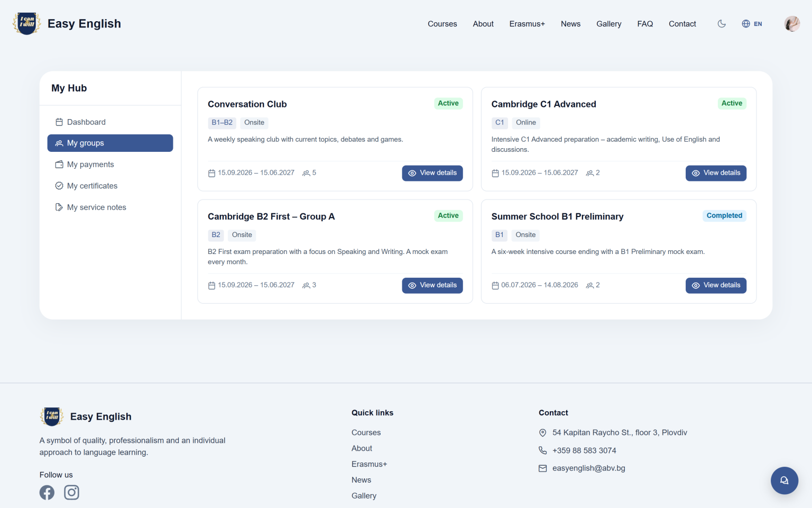View details of Cambridge C1 Advanced
This screenshot has width=812, height=508.
(x=716, y=173)
